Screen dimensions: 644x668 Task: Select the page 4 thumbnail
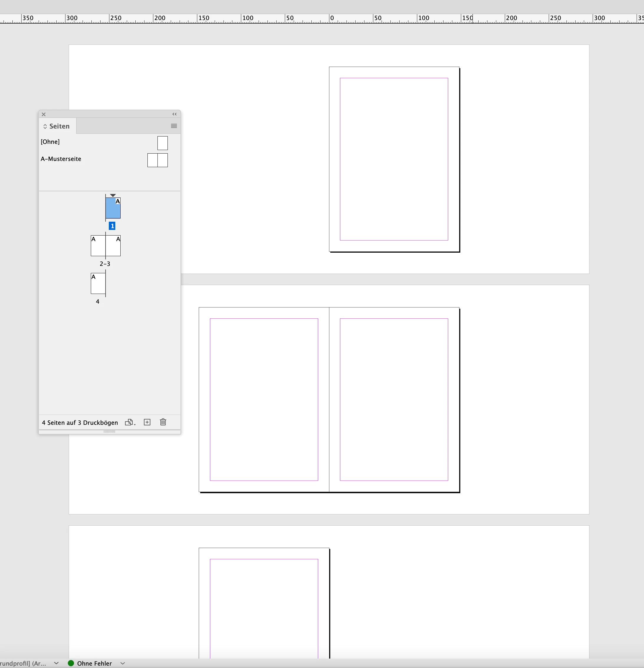pyautogui.click(x=98, y=284)
